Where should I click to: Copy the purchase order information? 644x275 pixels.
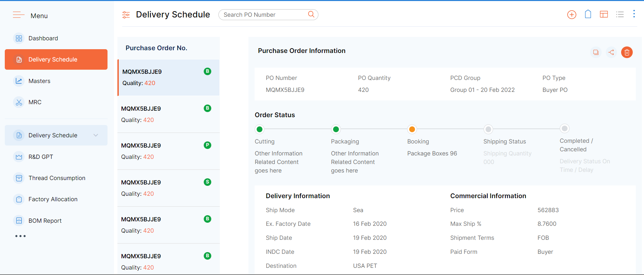pos(596,52)
